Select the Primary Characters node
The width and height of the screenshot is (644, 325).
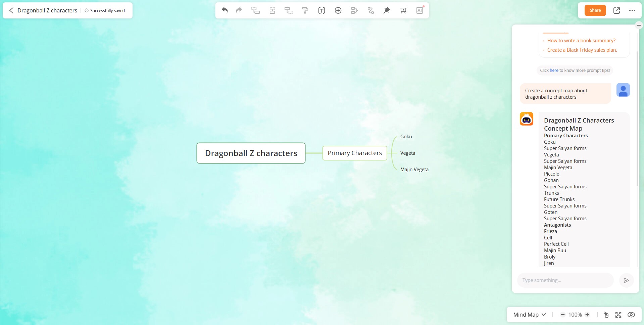355,153
